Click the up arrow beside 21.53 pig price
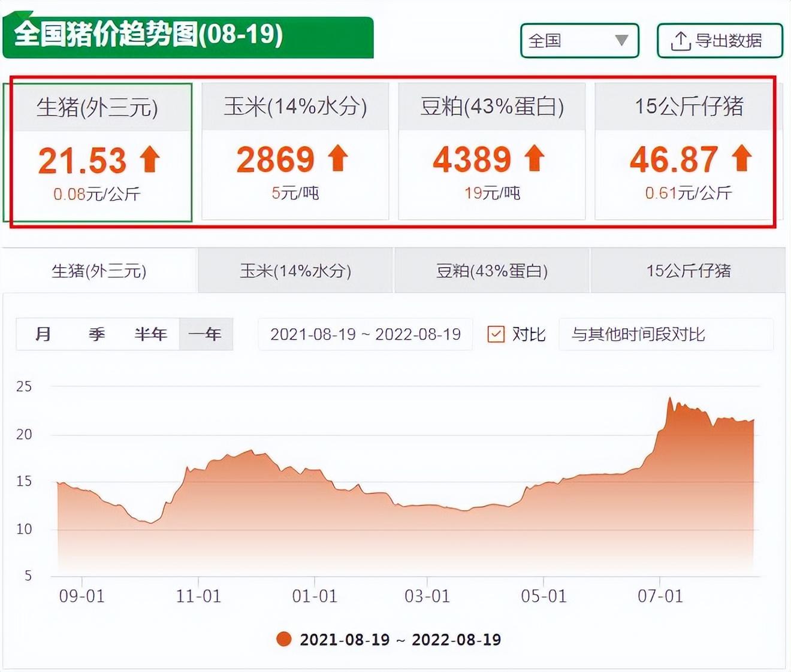 [x=150, y=160]
